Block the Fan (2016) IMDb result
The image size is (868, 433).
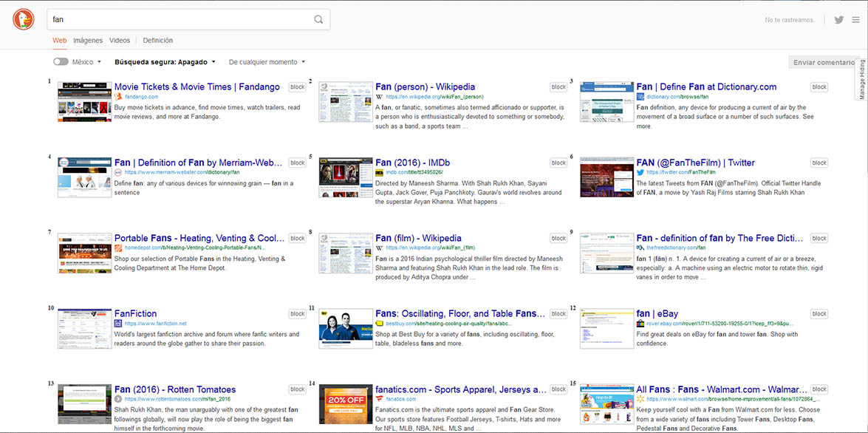pyautogui.click(x=558, y=163)
